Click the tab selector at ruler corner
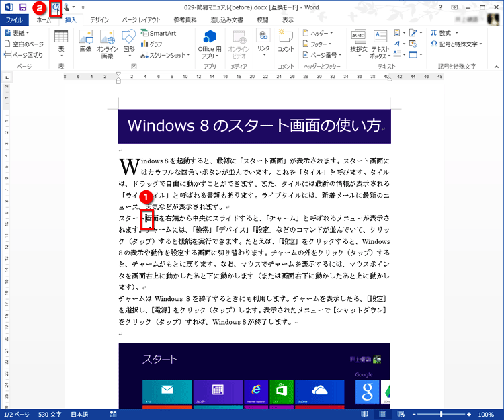 pyautogui.click(x=7, y=77)
